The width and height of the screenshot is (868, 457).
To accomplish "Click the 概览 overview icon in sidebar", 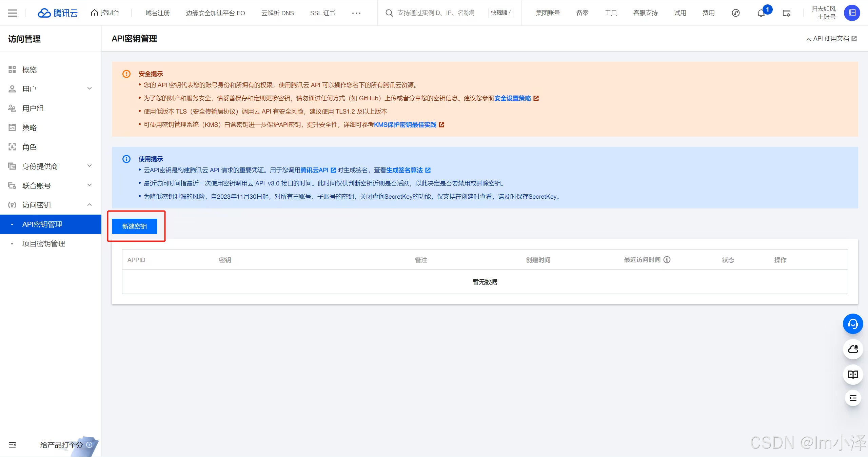I will click(12, 69).
